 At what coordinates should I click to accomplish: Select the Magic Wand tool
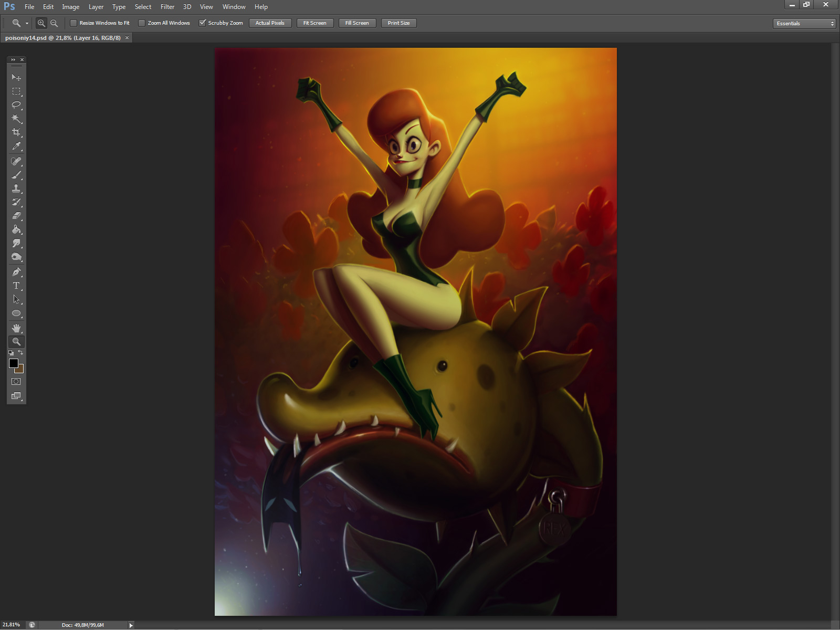coord(16,119)
